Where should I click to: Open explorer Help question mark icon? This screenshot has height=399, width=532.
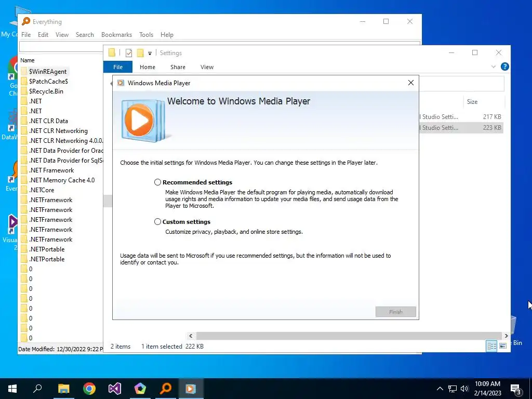(x=504, y=66)
